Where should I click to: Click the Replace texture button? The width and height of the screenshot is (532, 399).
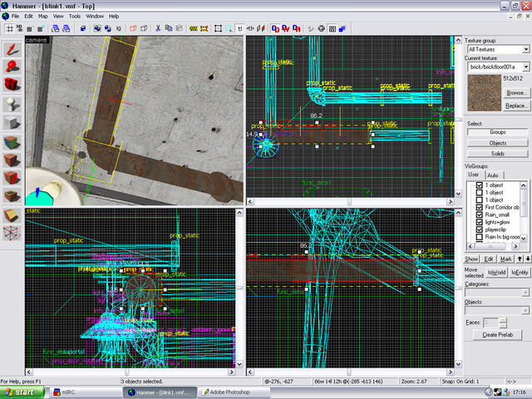coord(516,106)
